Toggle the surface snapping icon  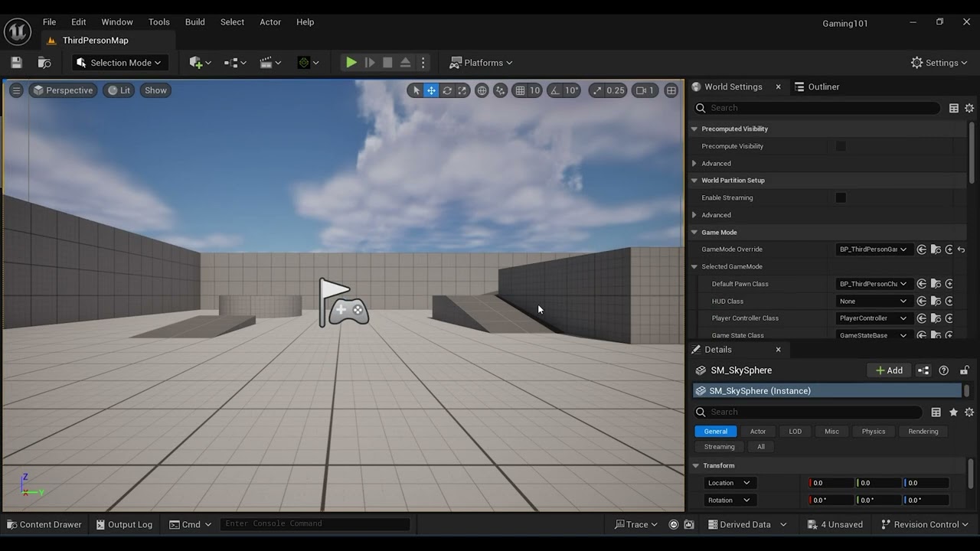pos(501,90)
